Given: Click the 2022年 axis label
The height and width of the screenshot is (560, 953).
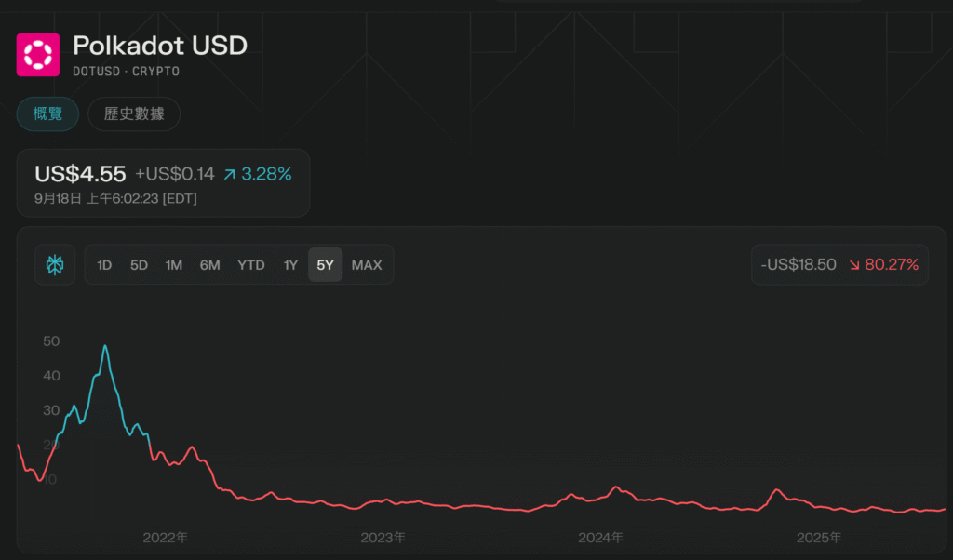Looking at the screenshot, I should 166,538.
